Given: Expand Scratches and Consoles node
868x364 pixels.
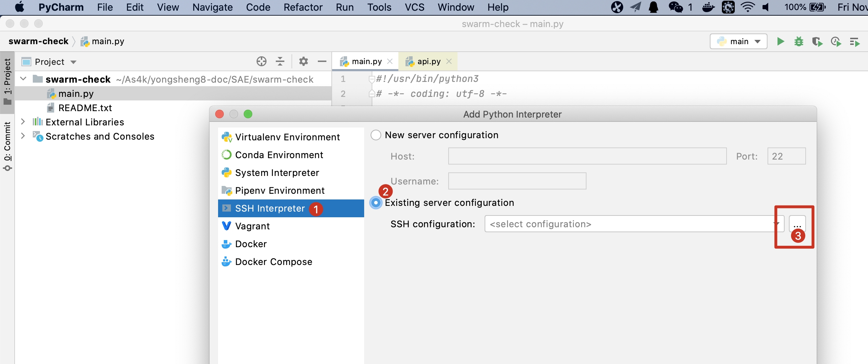Looking at the screenshot, I should tap(23, 136).
